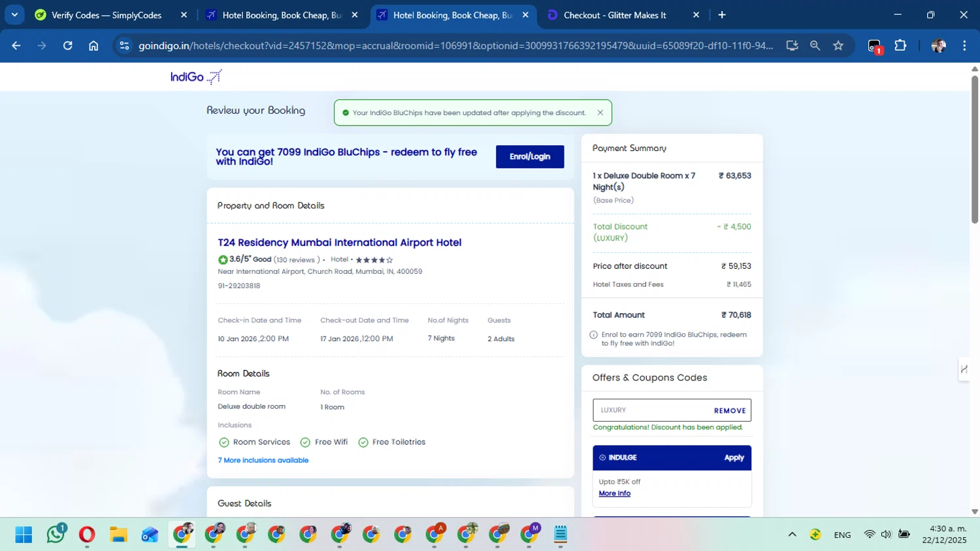Open T24 Residency Mumbai International Airport Hotel title
This screenshot has height=551, width=980.
pos(340,242)
